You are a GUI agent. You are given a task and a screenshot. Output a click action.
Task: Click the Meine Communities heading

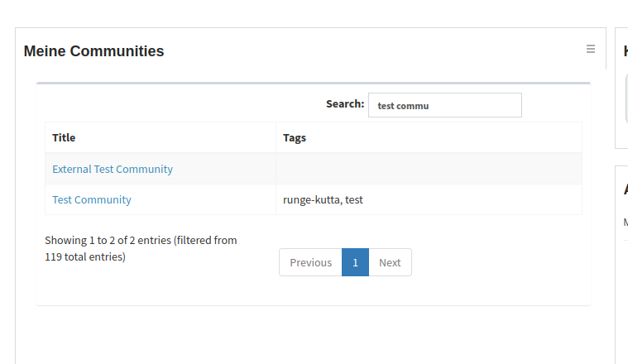coord(93,51)
